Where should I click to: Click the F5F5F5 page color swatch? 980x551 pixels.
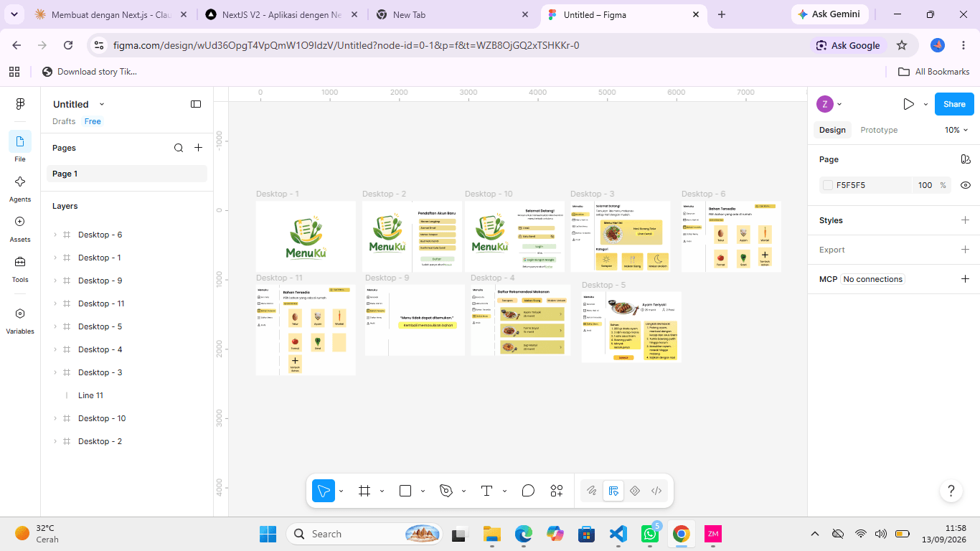(828, 185)
